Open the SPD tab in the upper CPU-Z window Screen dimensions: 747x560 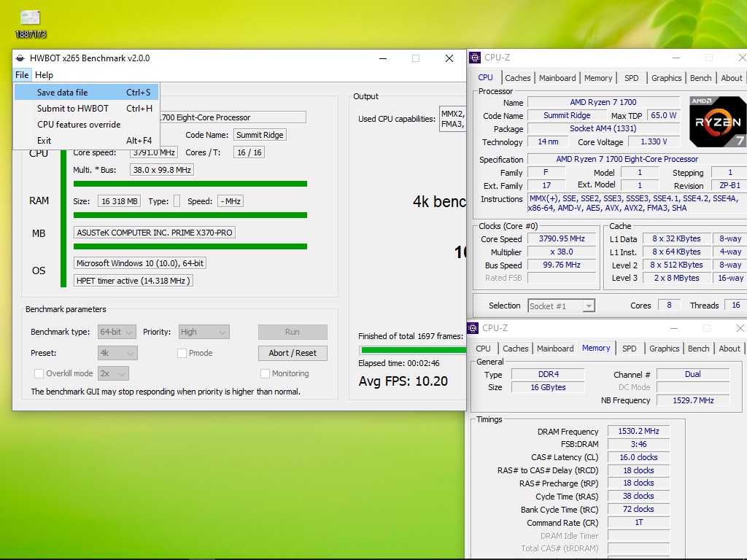tap(632, 78)
